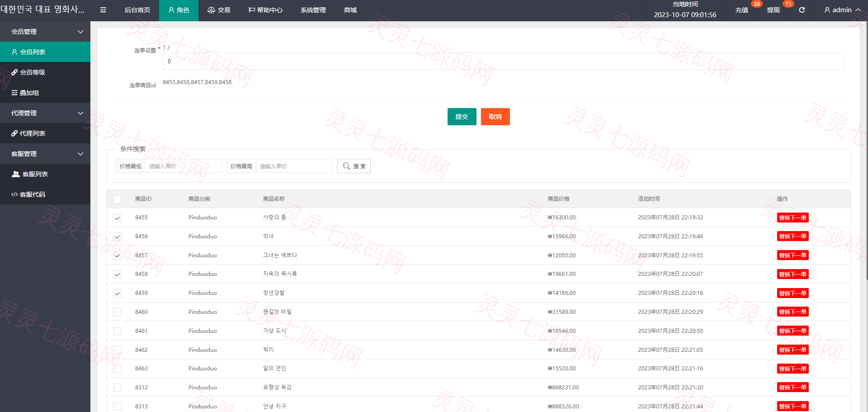Toggle the sidebar collapse hamburger icon

coord(103,10)
